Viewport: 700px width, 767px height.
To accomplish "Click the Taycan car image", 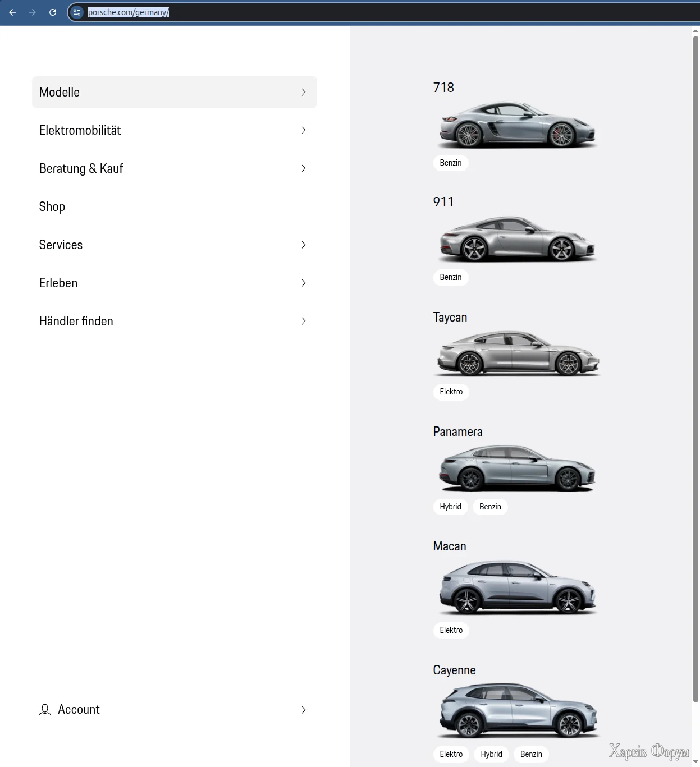I will click(517, 353).
